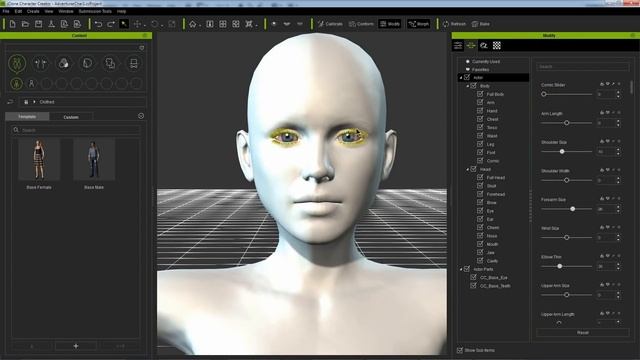The image size is (640, 360).
Task: Click the Arm Length slider handle
Action: (x=567, y=123)
